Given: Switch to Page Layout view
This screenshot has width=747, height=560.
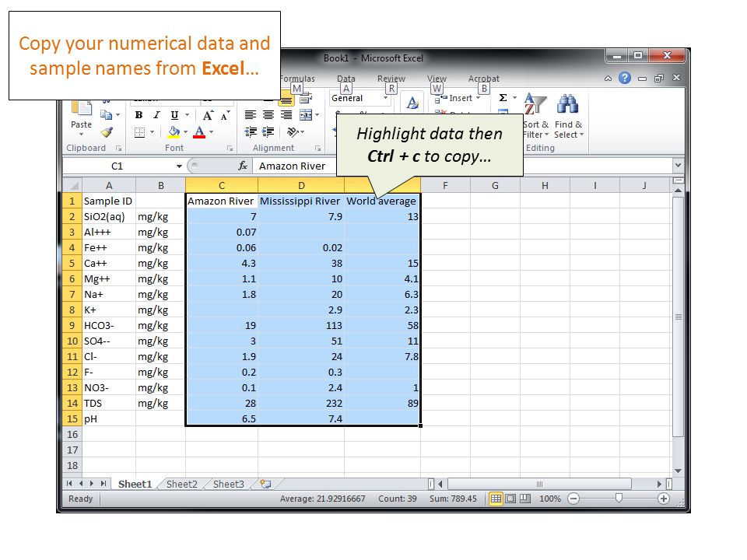Looking at the screenshot, I should (x=510, y=499).
